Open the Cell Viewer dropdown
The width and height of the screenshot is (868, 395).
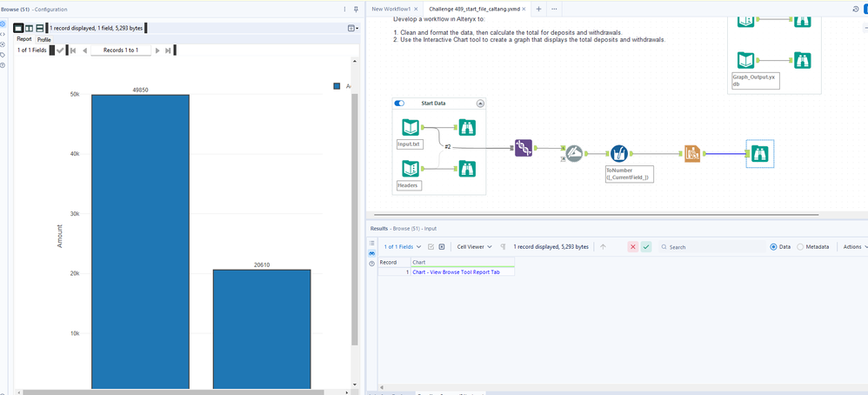click(x=475, y=247)
